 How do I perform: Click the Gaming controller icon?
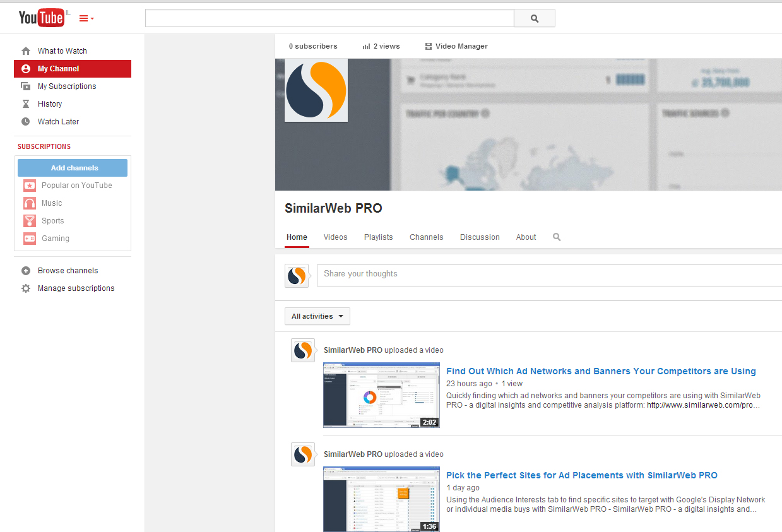[x=30, y=239]
